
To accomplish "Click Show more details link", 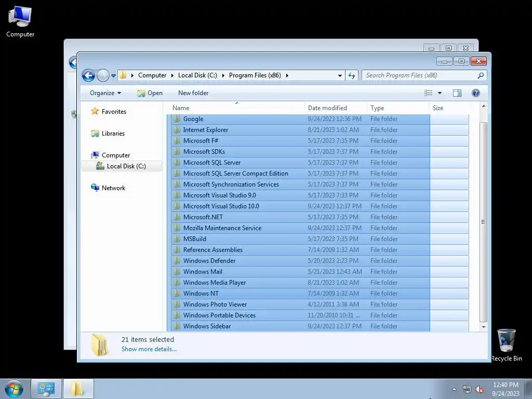I will 149,349.
